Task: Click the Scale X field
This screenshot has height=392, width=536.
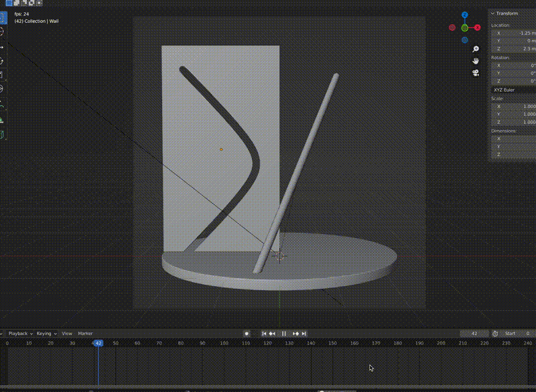Action: 513,107
